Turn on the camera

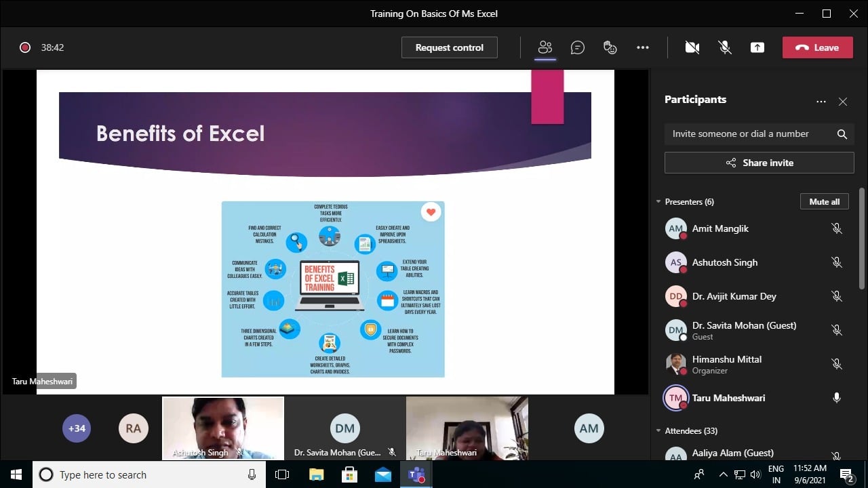coord(692,47)
